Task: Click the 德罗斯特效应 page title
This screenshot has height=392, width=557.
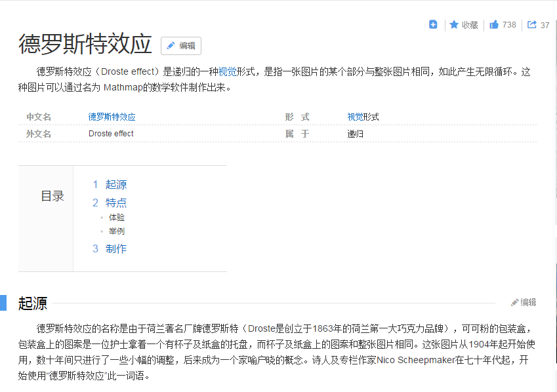Action: (x=85, y=44)
